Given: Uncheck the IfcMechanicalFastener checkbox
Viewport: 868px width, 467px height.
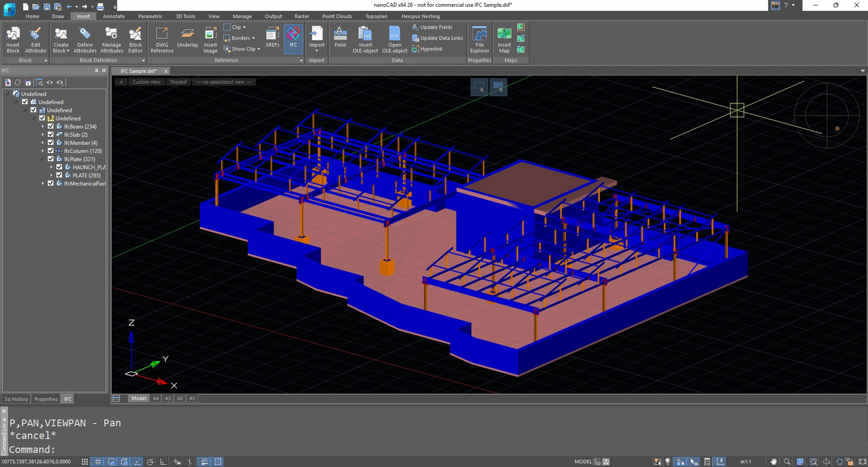Looking at the screenshot, I should click(x=50, y=184).
